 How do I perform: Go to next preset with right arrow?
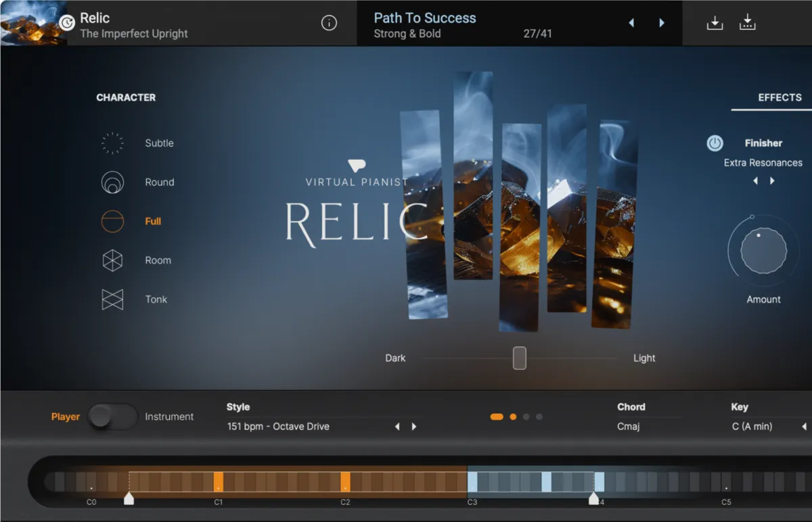pyautogui.click(x=662, y=23)
